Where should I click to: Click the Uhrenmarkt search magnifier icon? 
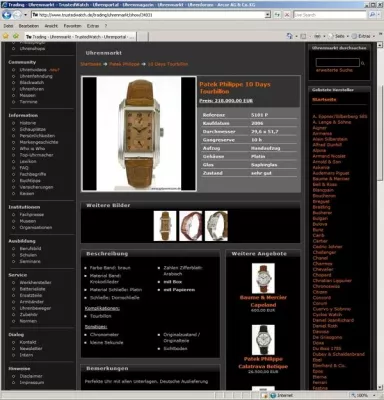point(363,63)
